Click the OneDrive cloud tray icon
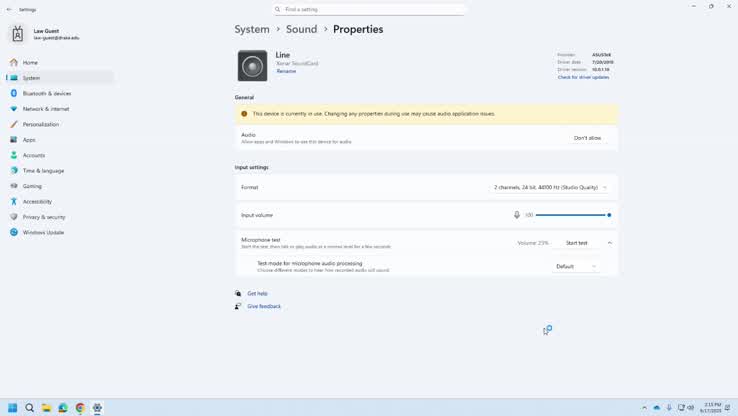Image resolution: width=738 pixels, height=416 pixels. click(657, 408)
